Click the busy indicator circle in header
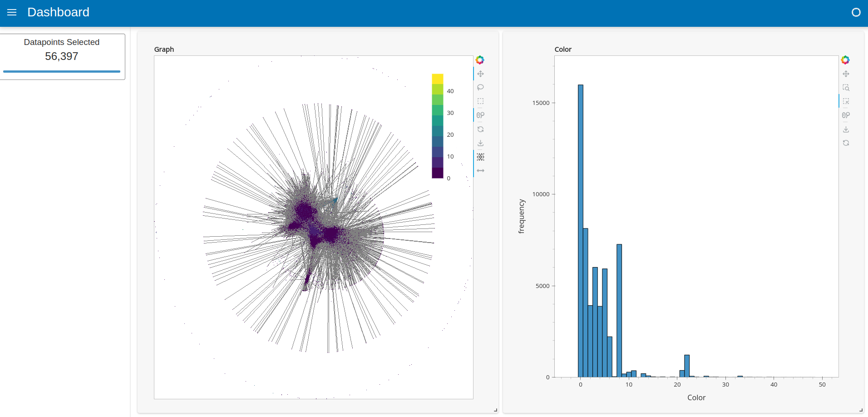The height and width of the screenshot is (417, 868). pos(856,12)
